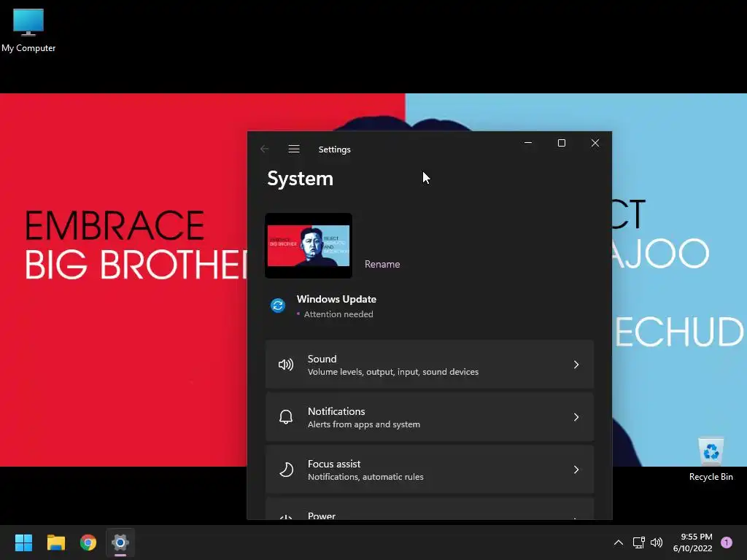Click the Focus assist moon icon
The height and width of the screenshot is (560, 747).
pyautogui.click(x=286, y=470)
